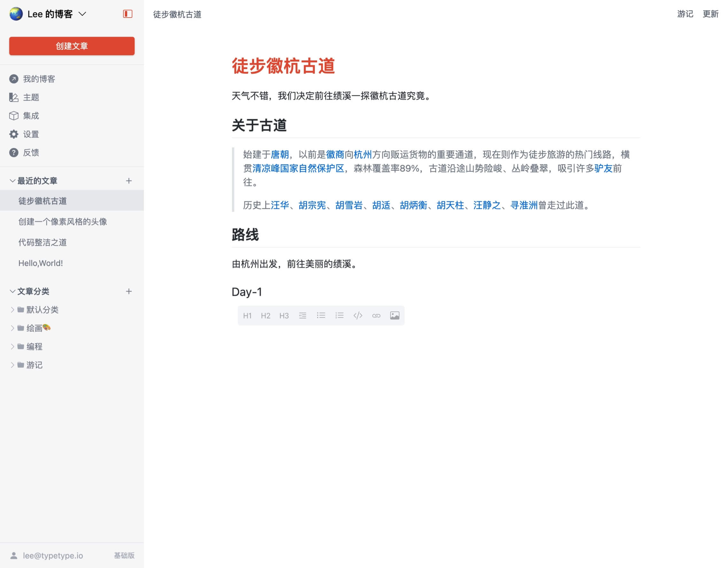Apply H3 heading style
The width and height of the screenshot is (728, 568).
pyautogui.click(x=284, y=315)
